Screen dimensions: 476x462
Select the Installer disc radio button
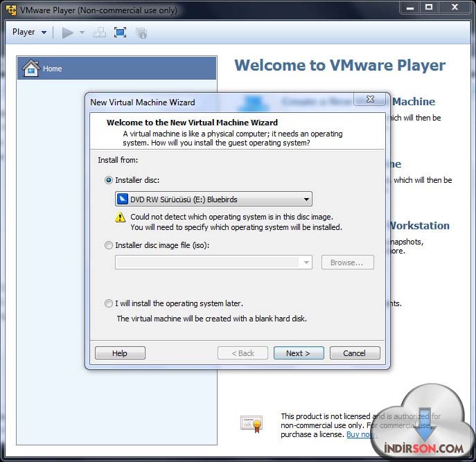click(x=109, y=180)
